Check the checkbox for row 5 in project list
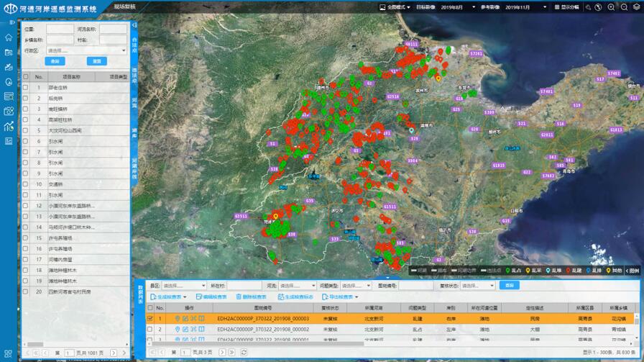This screenshot has height=362, width=644. pyautogui.click(x=25, y=130)
